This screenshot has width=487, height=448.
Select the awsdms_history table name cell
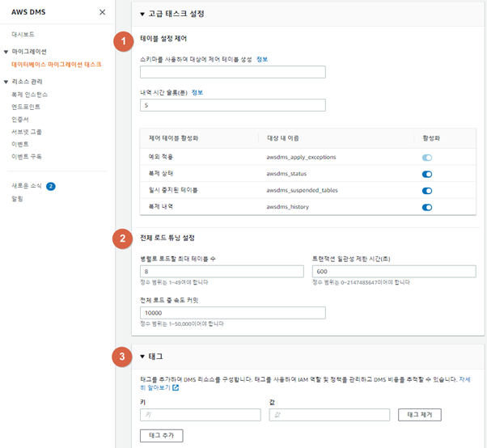(288, 207)
